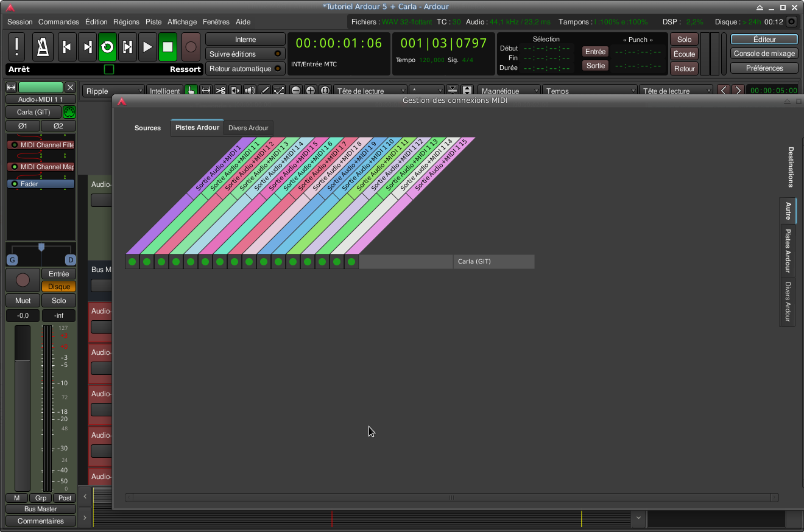Arm the global record button
804x532 pixels.
click(x=191, y=47)
